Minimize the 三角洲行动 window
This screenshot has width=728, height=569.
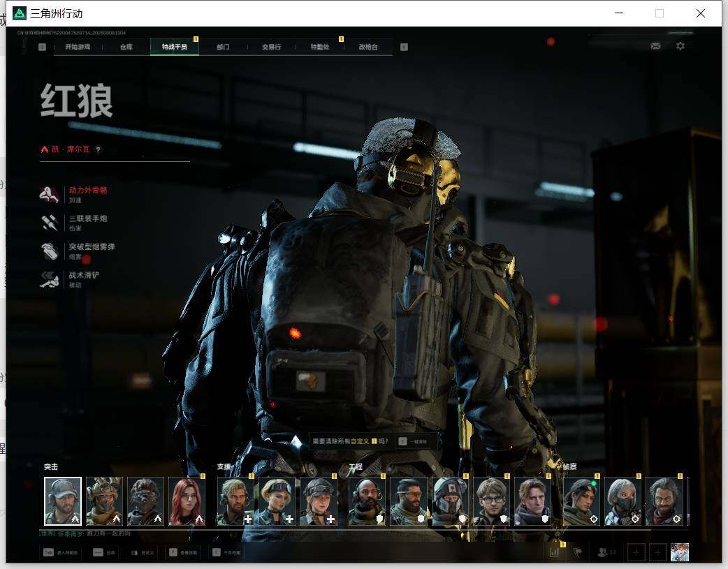619,13
